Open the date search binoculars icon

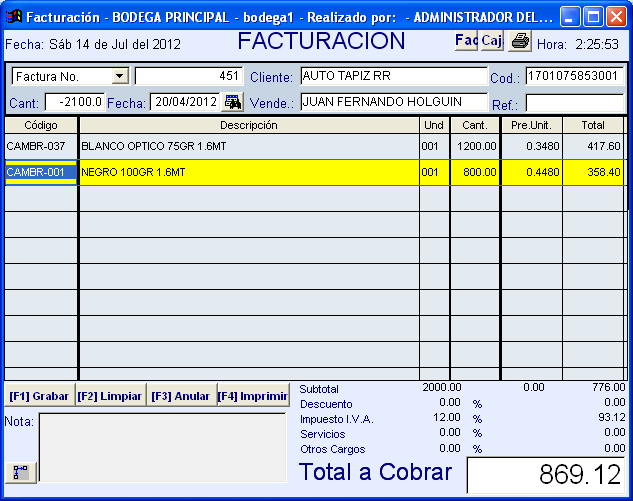(x=232, y=102)
